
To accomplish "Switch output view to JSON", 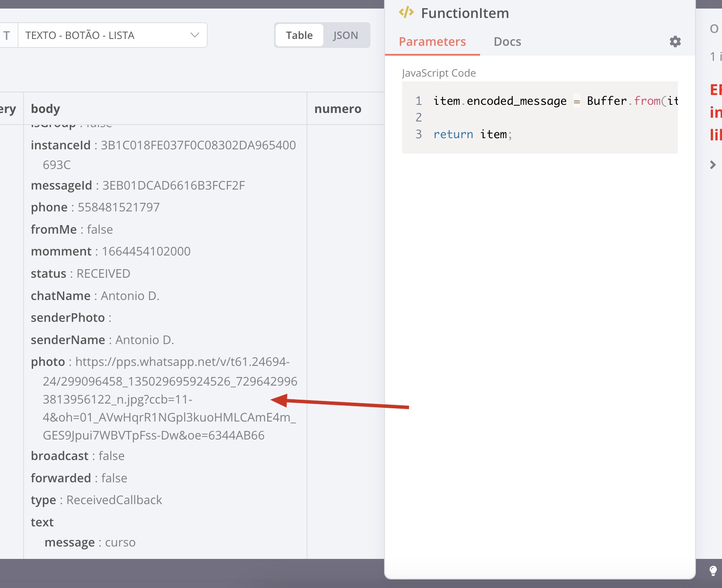I will click(x=346, y=35).
